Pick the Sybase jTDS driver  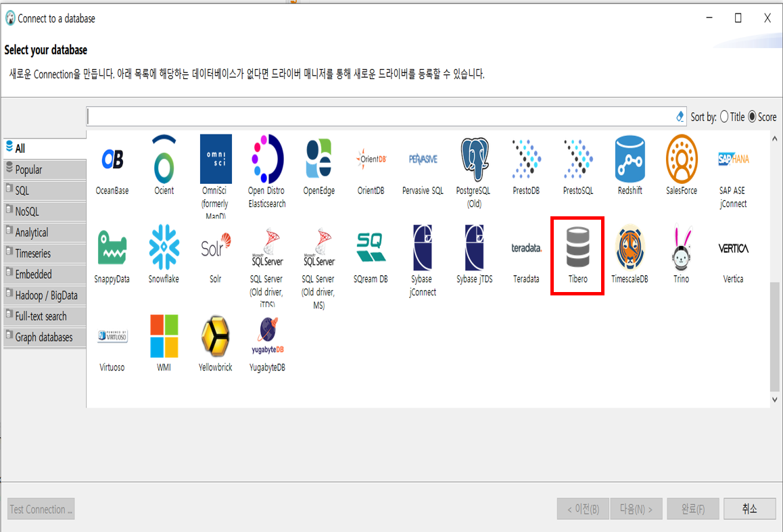tap(475, 247)
